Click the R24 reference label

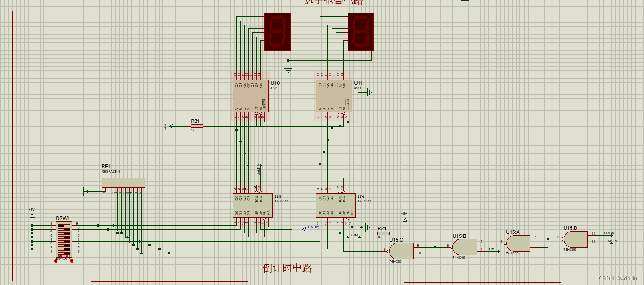382,228
